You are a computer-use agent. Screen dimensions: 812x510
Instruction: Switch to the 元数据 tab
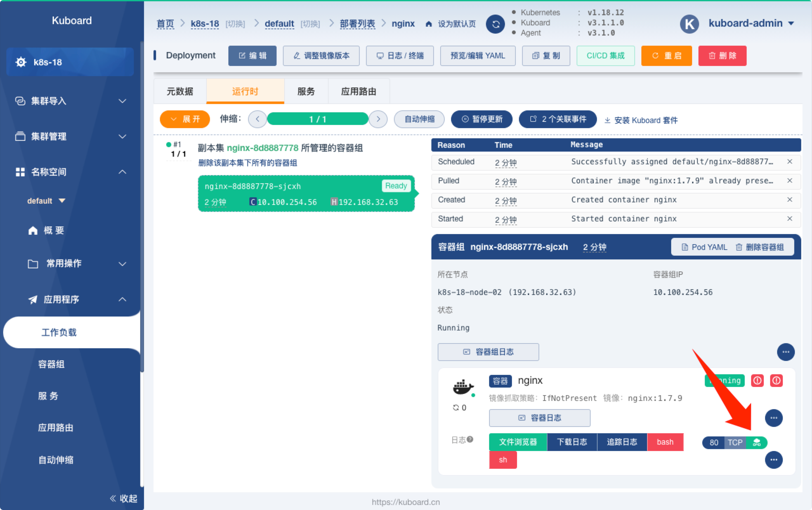tap(180, 91)
